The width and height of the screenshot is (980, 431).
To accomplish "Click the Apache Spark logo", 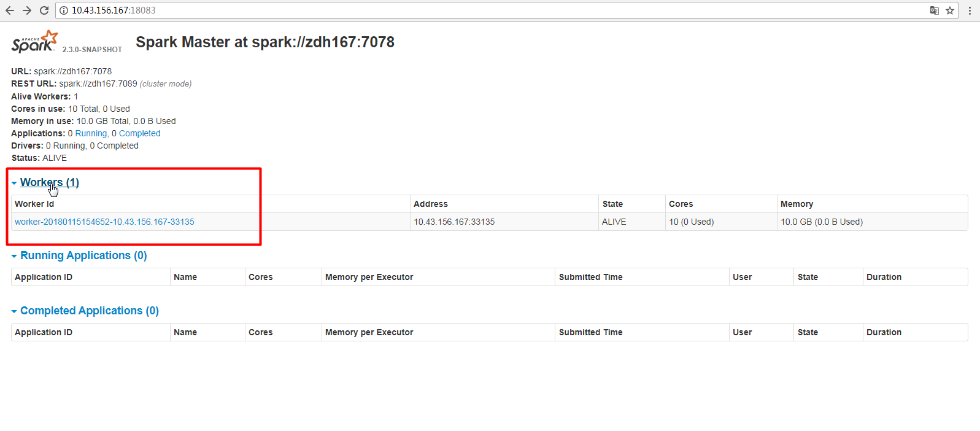I will pyautogui.click(x=35, y=42).
